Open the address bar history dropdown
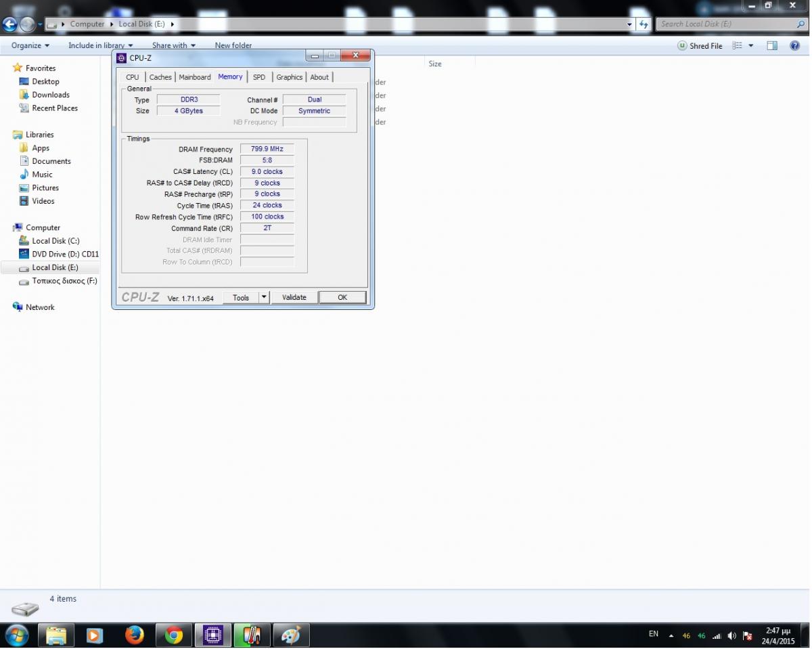 630,24
